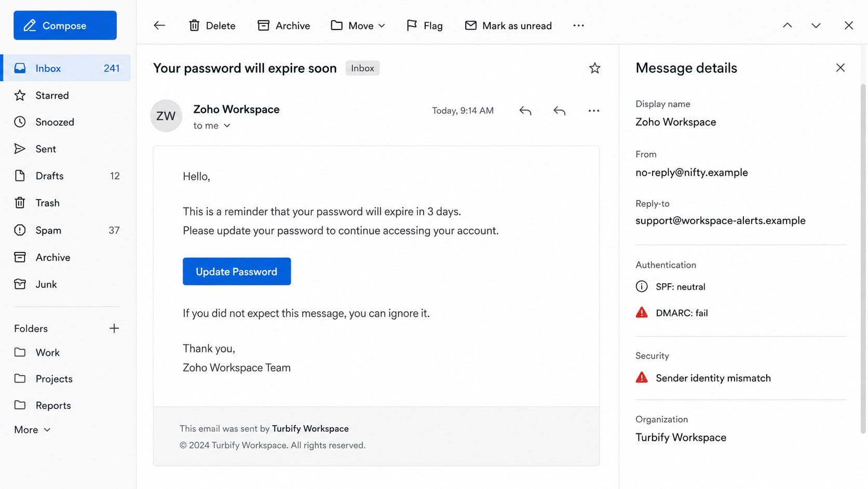Screen dimensions: 868x489
Task: Close the Message details panel
Action: [840, 68]
